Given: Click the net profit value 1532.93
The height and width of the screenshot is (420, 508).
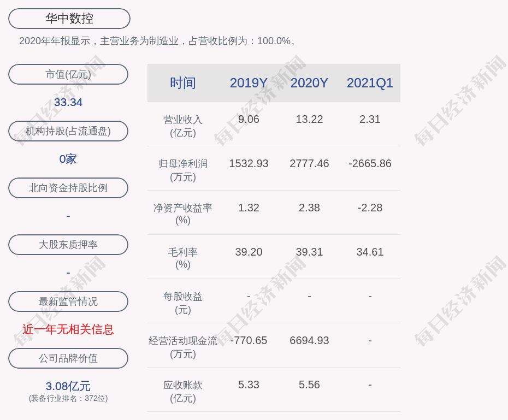Looking at the screenshot, I should tap(249, 163).
